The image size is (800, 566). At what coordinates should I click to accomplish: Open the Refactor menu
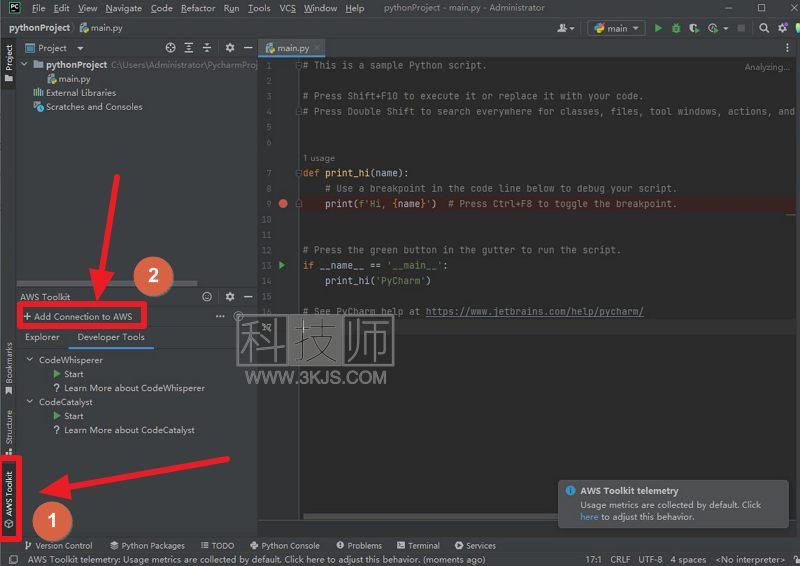tap(198, 8)
